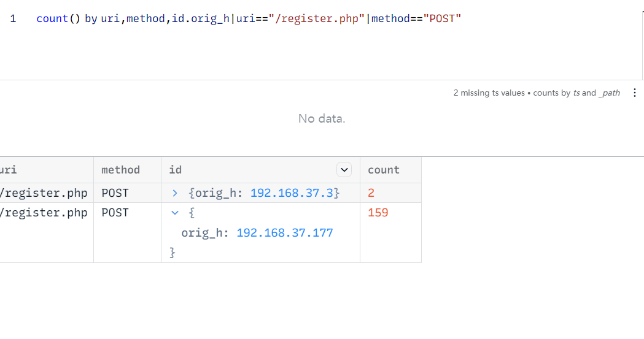Screen dimensions: 644x339
Task: Click /register.php cell in the first row
Action: (44, 193)
